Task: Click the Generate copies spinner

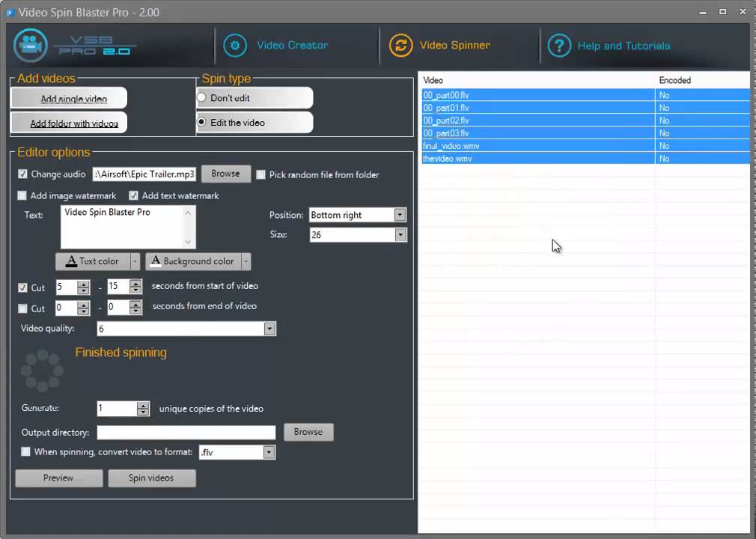Action: pyautogui.click(x=124, y=409)
